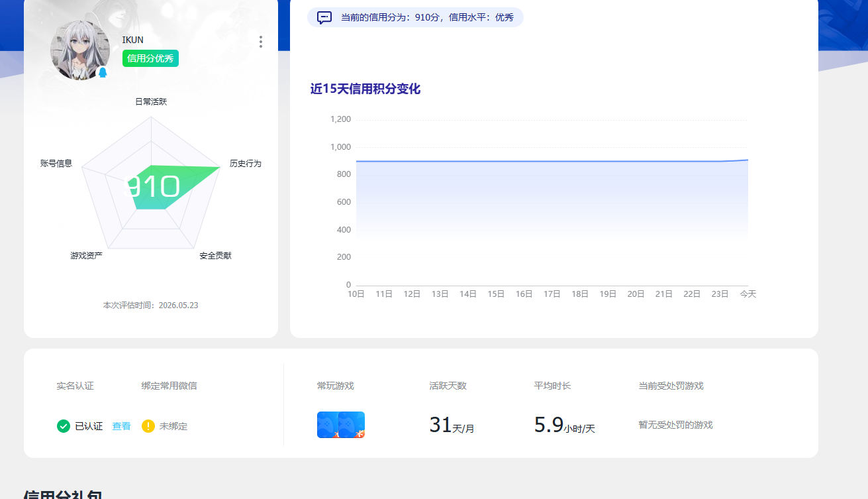The width and height of the screenshot is (868, 499).
Task: Click the 5.9小时/天 average duration value
Action: tap(565, 425)
